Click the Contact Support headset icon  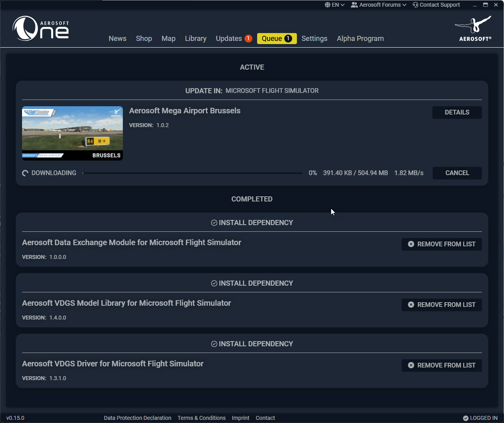[415, 5]
